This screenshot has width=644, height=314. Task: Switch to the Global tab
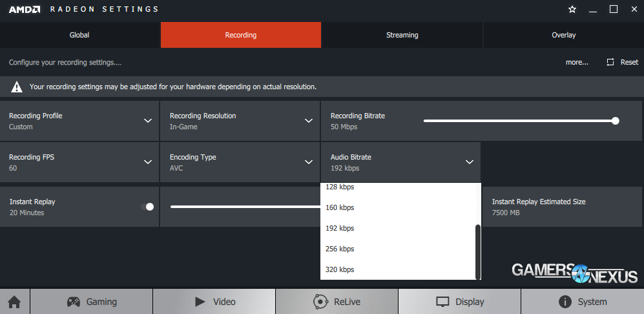pos(79,35)
